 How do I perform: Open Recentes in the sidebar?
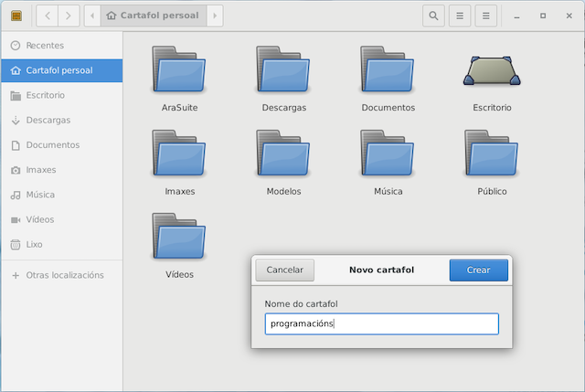coord(45,46)
